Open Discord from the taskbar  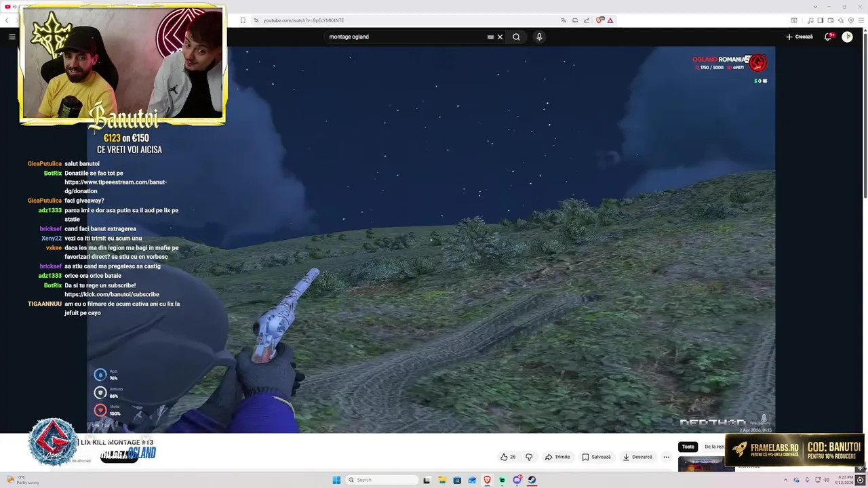pyautogui.click(x=517, y=480)
